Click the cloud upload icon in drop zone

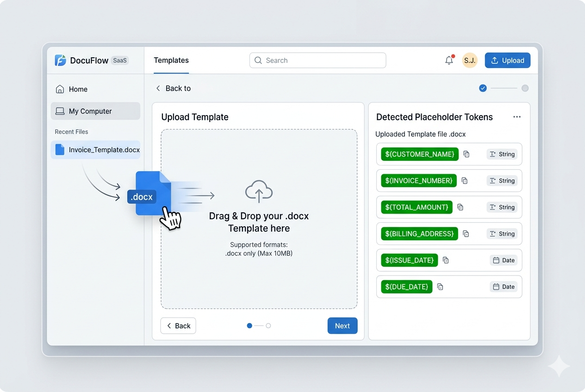click(259, 191)
